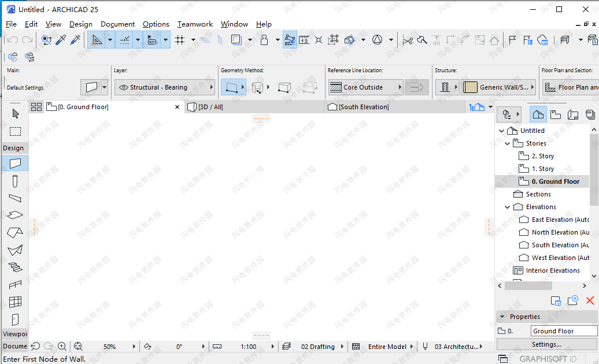This screenshot has width=599, height=364.
Task: Select the Straight wall geometry method
Action: click(231, 87)
